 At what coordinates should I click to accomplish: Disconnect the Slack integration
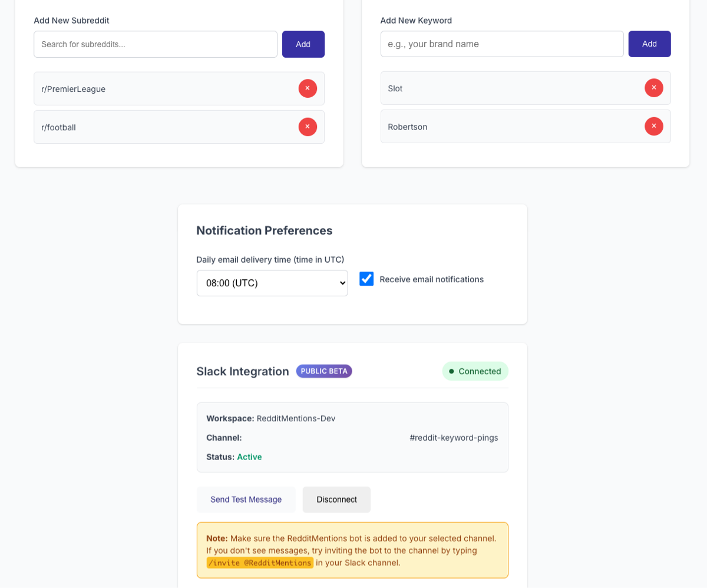336,499
